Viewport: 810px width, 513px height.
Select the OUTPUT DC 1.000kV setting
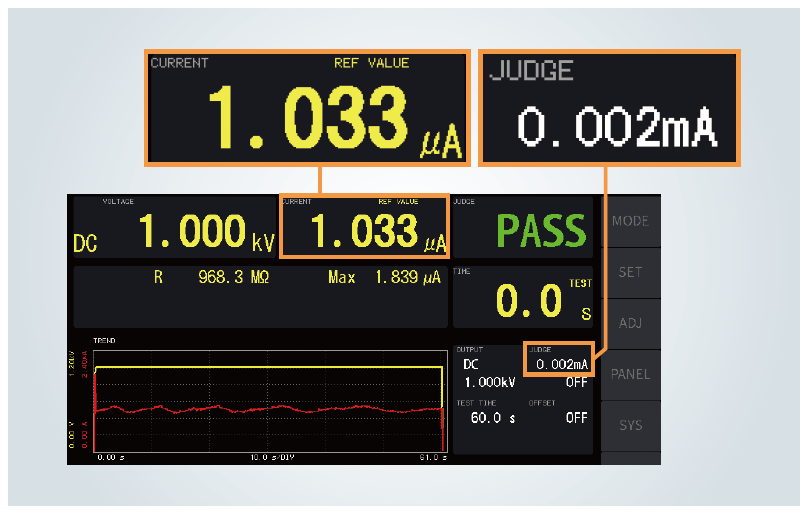coord(489,373)
